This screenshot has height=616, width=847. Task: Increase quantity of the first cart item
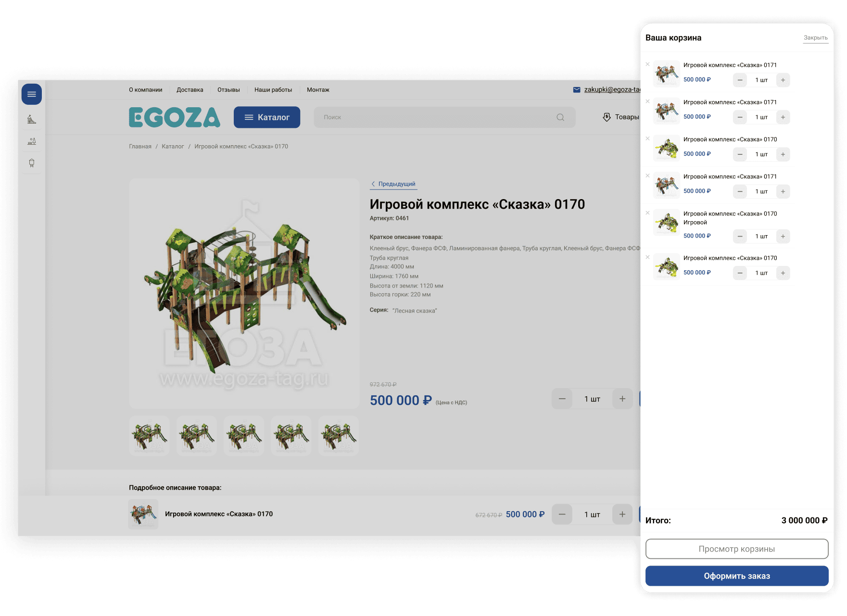click(x=783, y=80)
